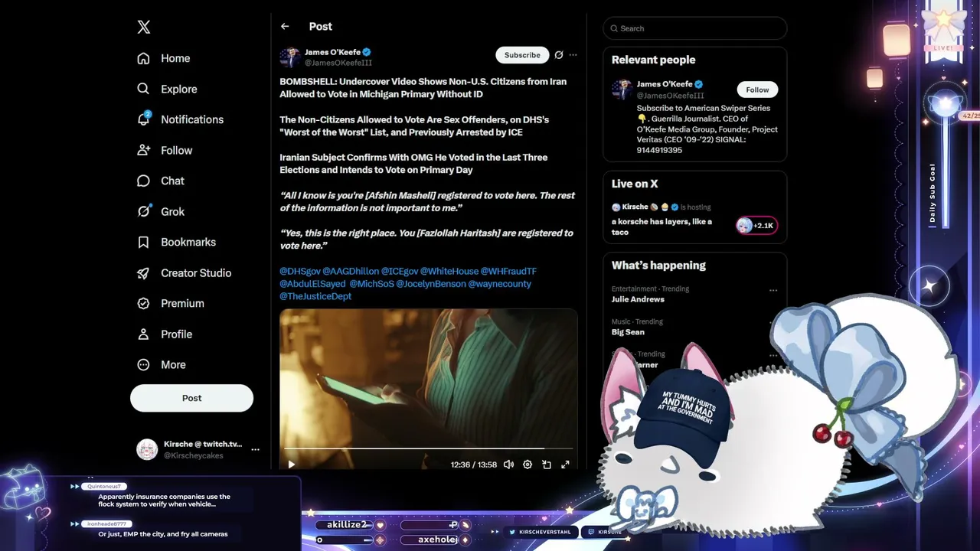The width and height of the screenshot is (980, 551).
Task: Open video settings gear
Action: [528, 465]
